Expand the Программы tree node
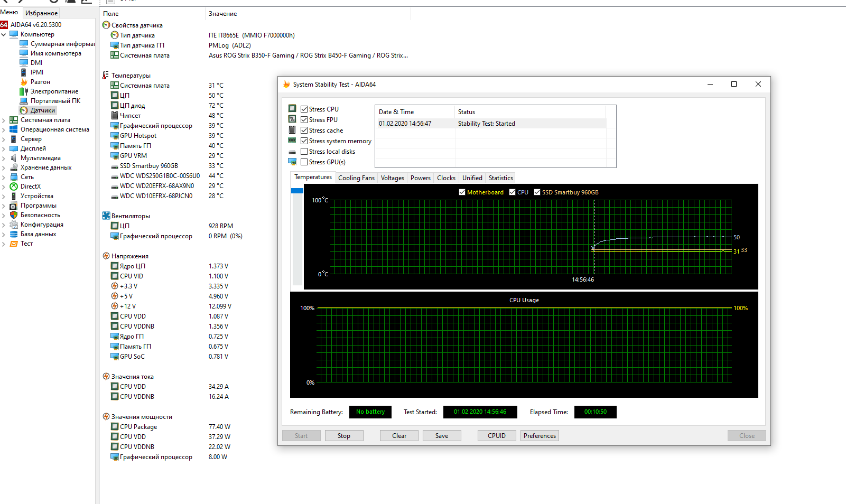This screenshot has width=846, height=504. [4, 206]
